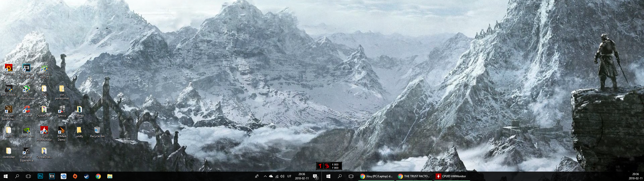Open Steam from the taskbar
This screenshot has height=181, width=644.
coord(86,176)
